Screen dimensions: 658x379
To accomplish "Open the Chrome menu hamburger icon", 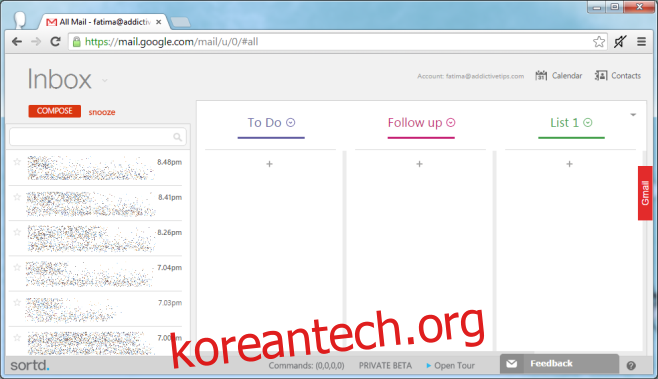I will pyautogui.click(x=641, y=42).
